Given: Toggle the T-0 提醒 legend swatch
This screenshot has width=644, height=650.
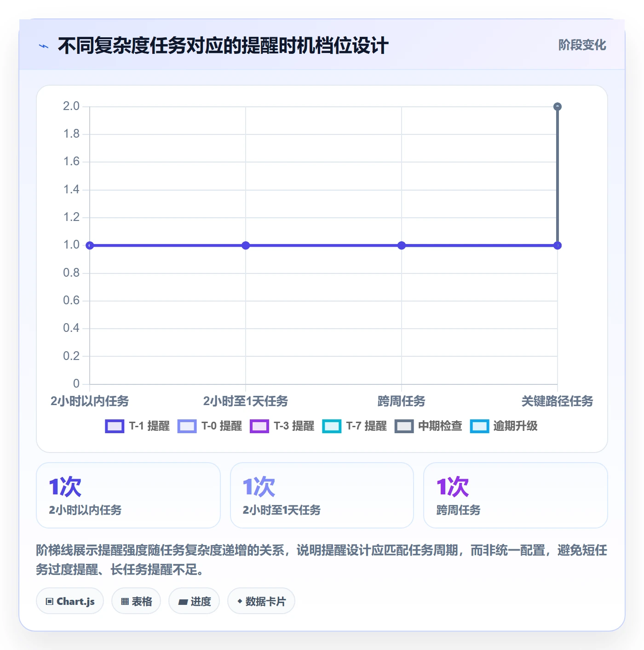Looking at the screenshot, I should [187, 426].
